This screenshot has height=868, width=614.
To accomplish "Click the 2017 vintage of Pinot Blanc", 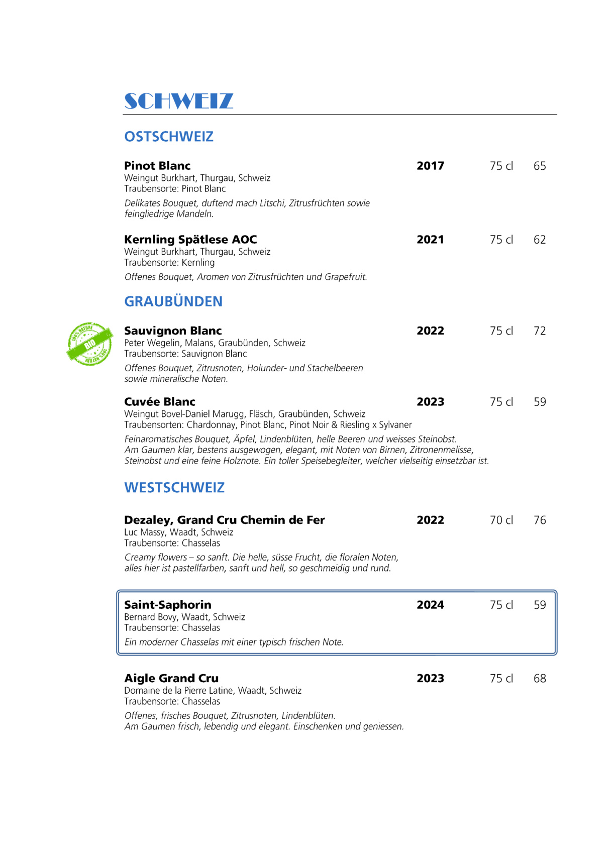I will click(x=430, y=166).
